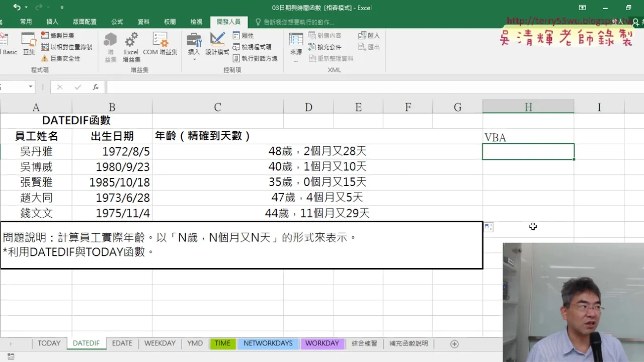Switch to the EDATE sheet tab
The image size is (644, 362).
pos(122,343)
